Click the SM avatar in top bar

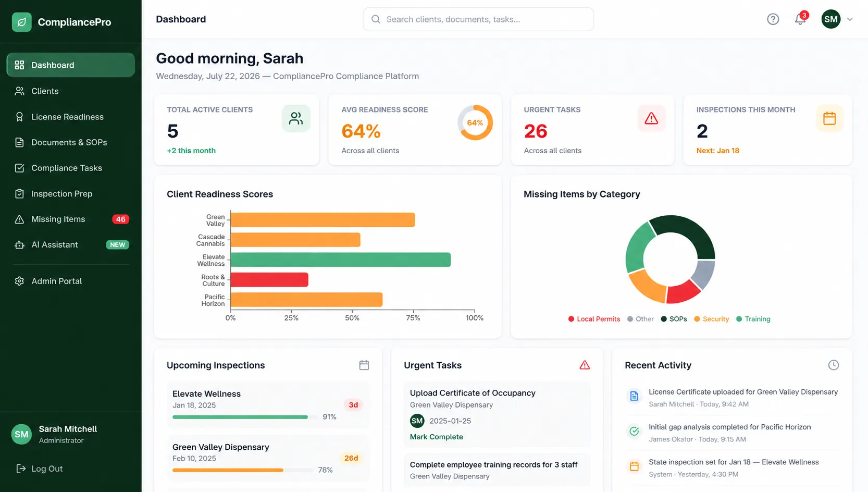pyautogui.click(x=831, y=19)
